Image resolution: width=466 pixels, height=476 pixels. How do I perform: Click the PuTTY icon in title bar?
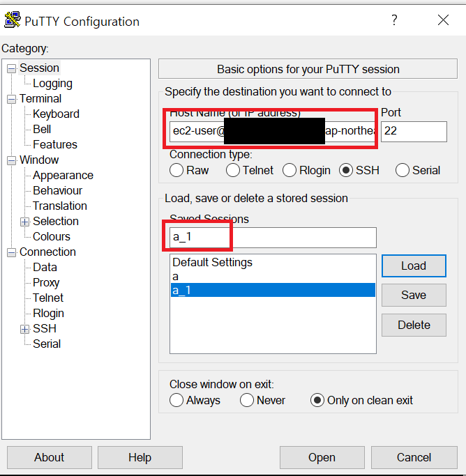coord(13,21)
